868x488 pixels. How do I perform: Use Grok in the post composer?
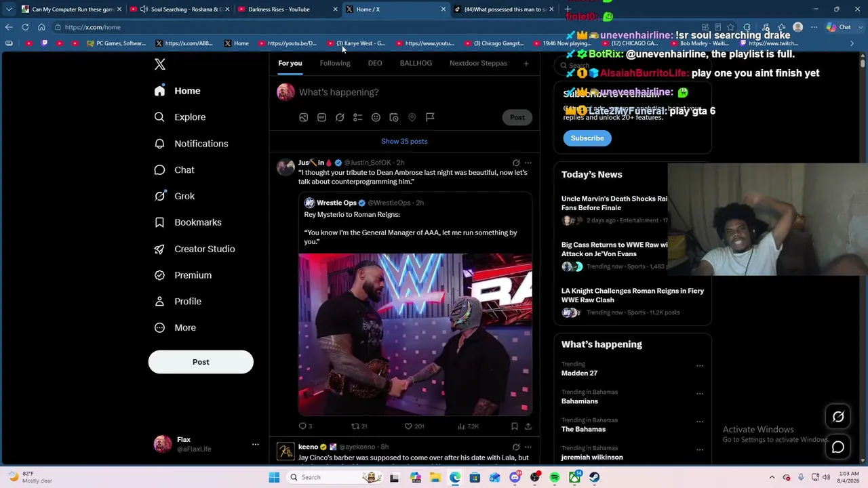click(x=340, y=117)
